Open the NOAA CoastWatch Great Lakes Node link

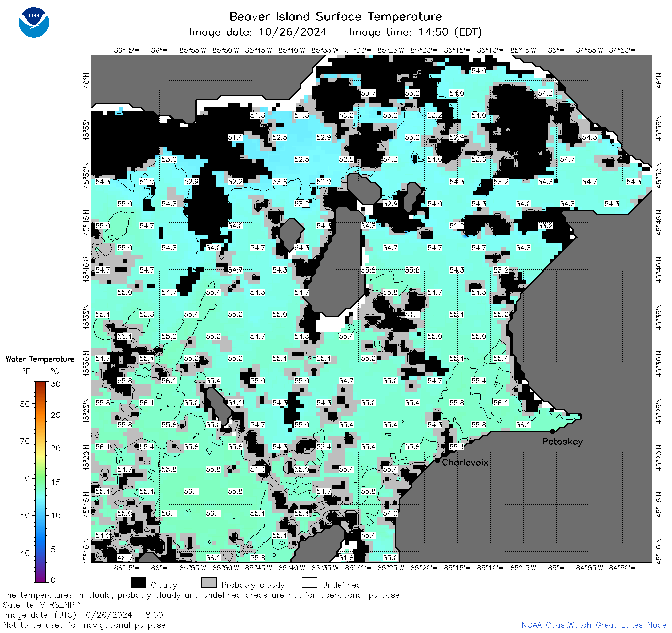pos(594,625)
